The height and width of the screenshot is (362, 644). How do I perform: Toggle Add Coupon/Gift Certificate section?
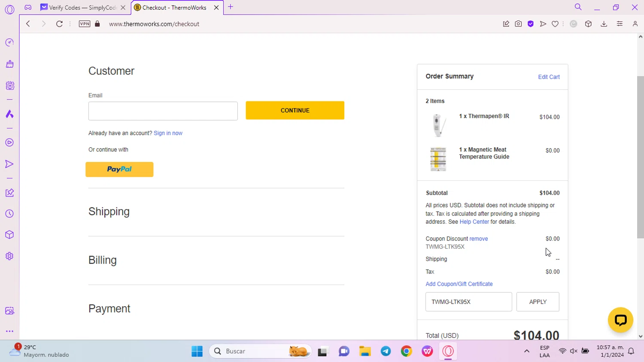coord(459,284)
